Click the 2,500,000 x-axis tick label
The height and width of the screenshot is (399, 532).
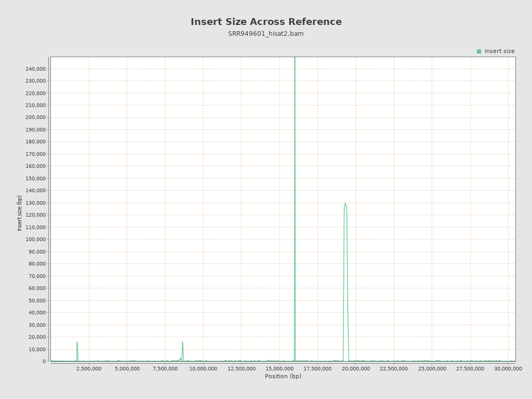[89, 369]
